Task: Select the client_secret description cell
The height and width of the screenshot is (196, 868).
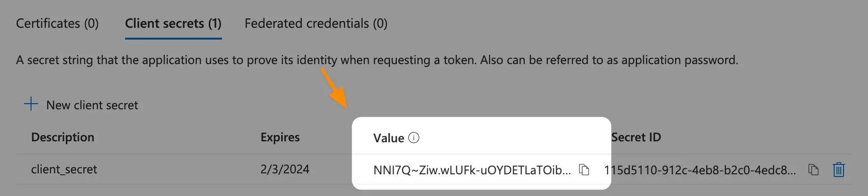Action: [64, 170]
